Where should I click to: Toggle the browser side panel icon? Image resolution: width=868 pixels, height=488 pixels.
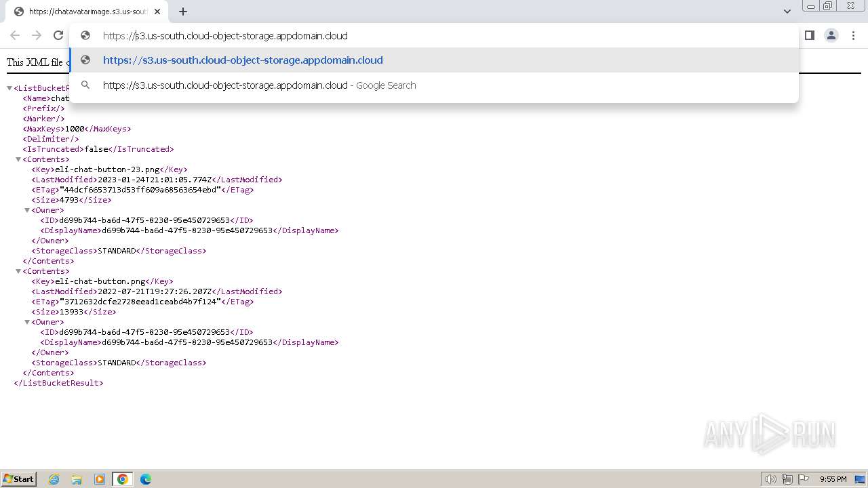[x=809, y=35]
